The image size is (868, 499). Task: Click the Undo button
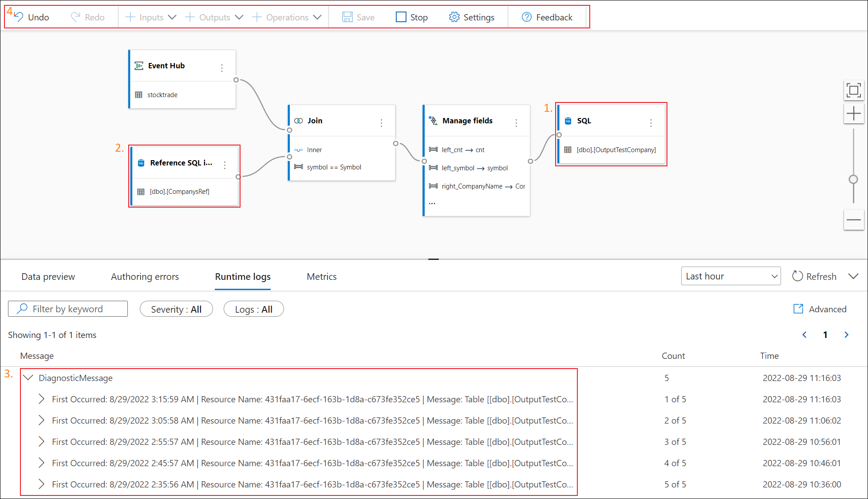click(31, 17)
